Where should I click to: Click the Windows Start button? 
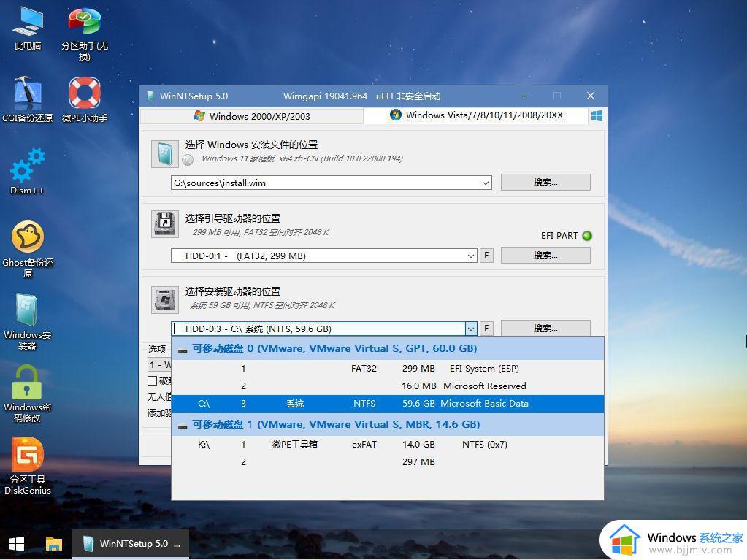(17, 544)
